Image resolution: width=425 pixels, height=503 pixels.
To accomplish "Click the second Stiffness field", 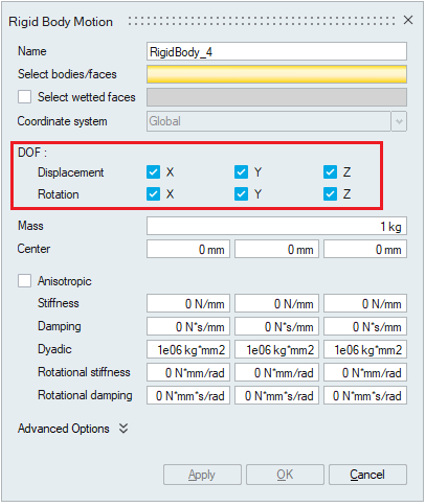I will coord(276,303).
